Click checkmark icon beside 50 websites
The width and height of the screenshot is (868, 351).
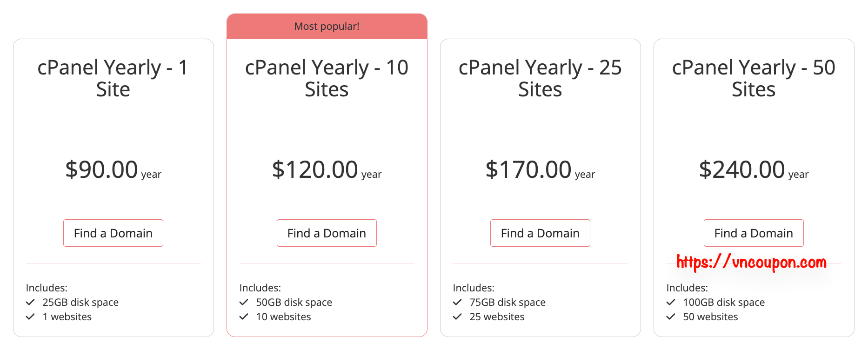(671, 317)
